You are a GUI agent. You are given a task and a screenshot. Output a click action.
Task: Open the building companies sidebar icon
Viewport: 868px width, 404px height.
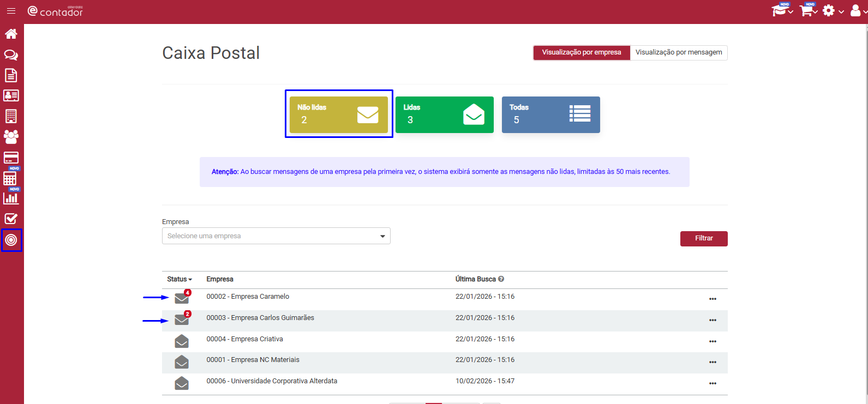11,116
